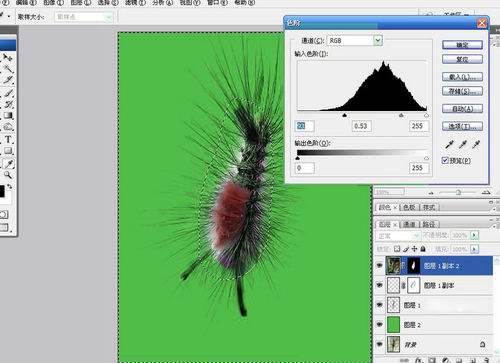
Task: Create new adjustment layer half-circle icon
Action: [446, 360]
